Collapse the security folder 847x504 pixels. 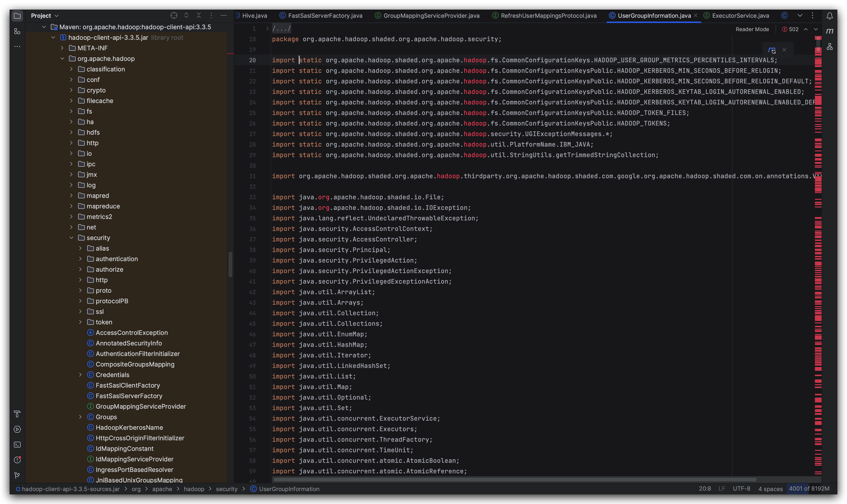point(71,238)
